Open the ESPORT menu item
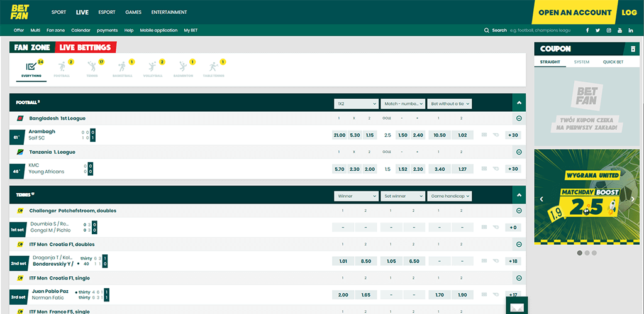This screenshot has height=314, width=644. (x=107, y=12)
